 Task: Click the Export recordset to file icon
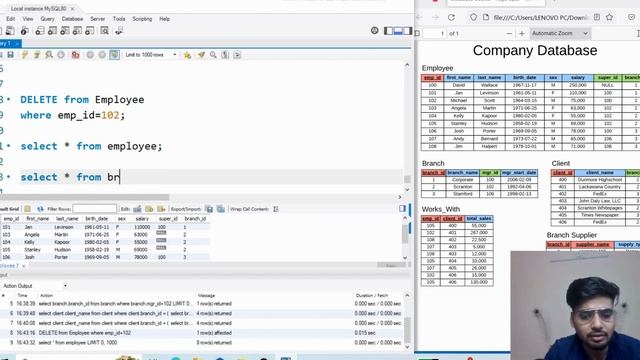coord(209,209)
